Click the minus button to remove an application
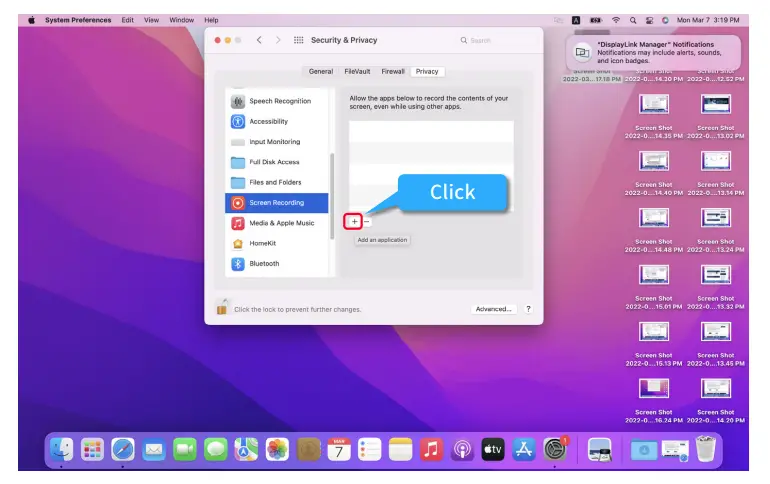The image size is (770, 484). (x=366, y=221)
